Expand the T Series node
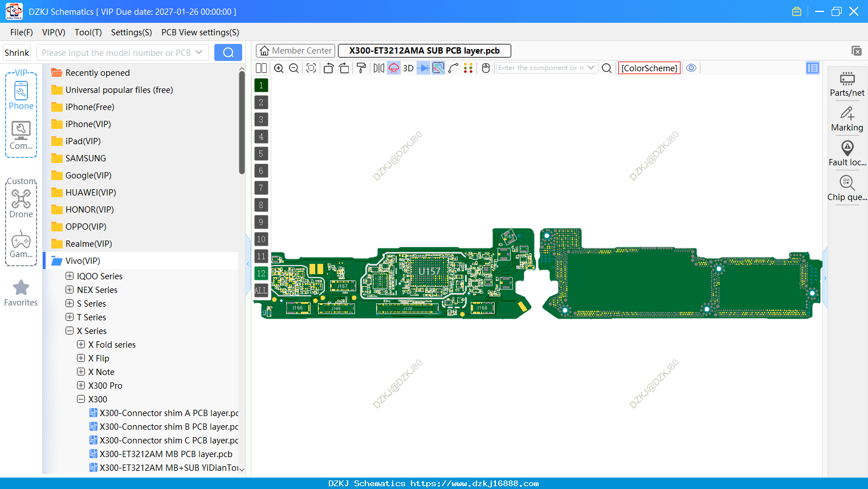Viewport: 868px width, 489px height. pos(70,317)
